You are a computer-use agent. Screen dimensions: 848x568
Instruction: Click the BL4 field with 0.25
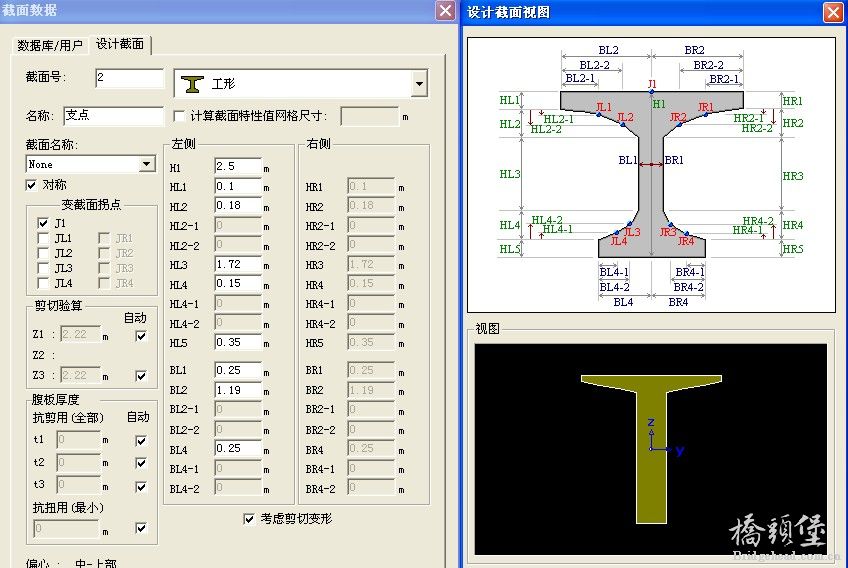pos(238,448)
